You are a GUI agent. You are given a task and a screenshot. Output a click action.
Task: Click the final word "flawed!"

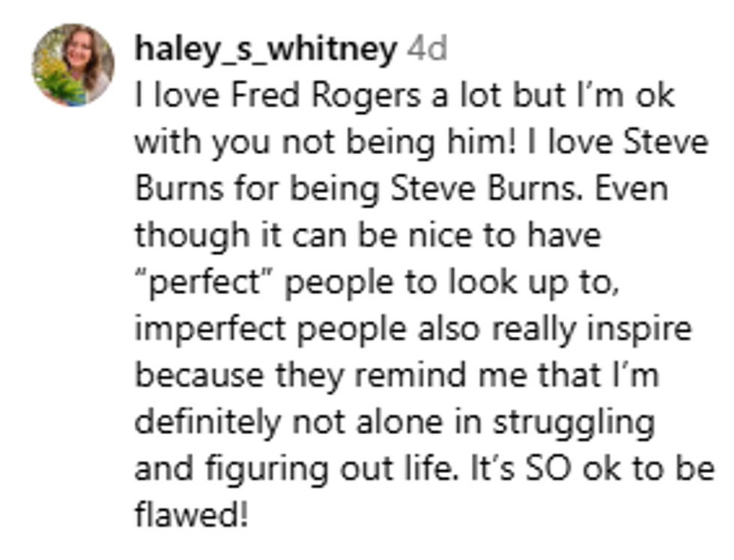point(190,515)
